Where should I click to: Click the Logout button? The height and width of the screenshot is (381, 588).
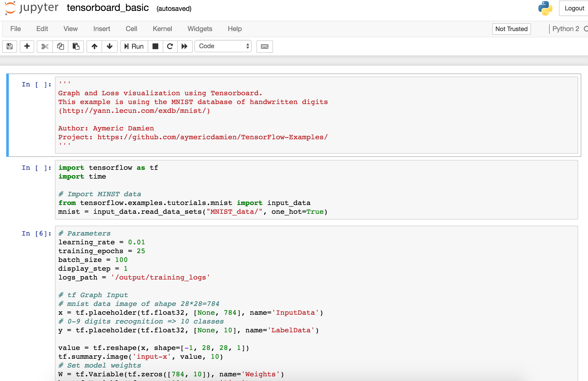point(574,8)
